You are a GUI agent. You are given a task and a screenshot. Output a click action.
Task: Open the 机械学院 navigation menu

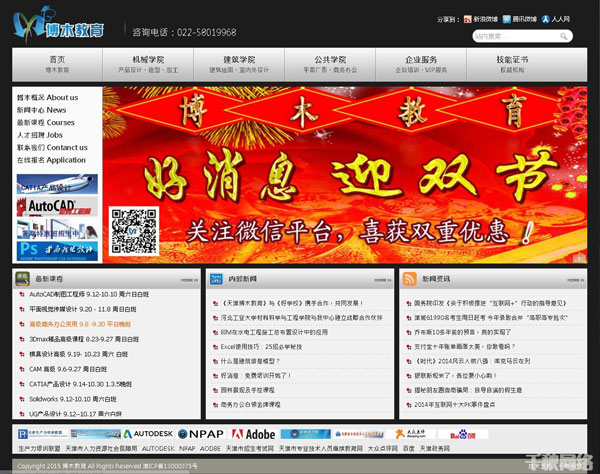click(148, 64)
